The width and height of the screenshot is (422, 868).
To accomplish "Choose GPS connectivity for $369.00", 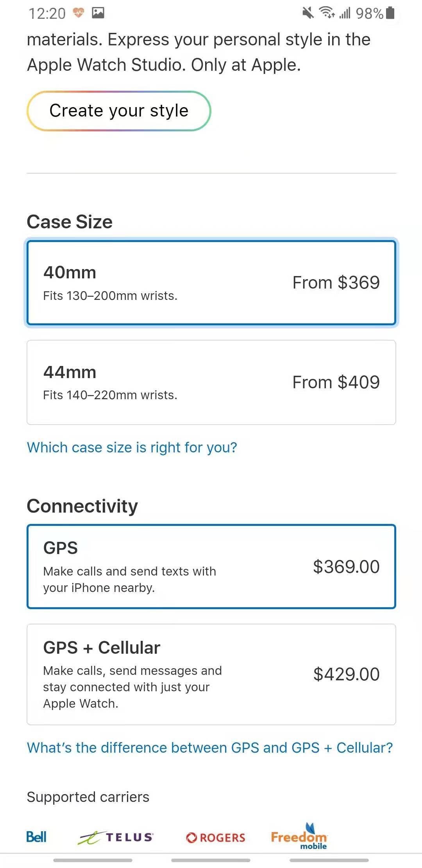I will (211, 567).
